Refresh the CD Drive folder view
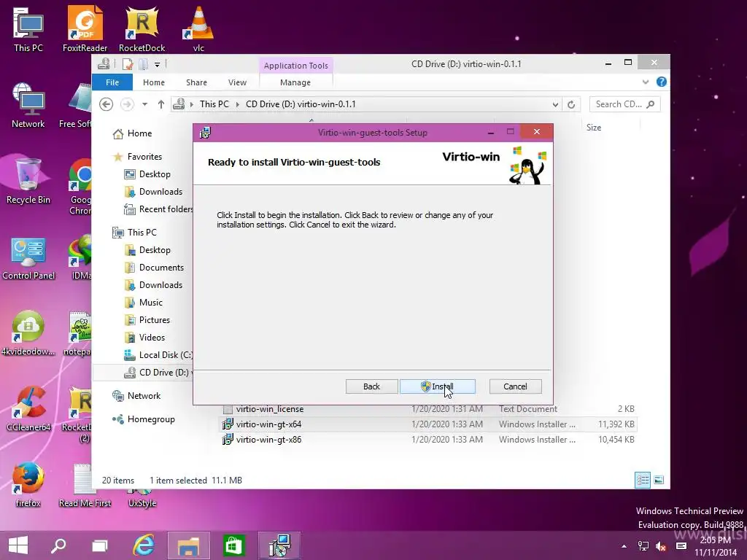 (571, 104)
